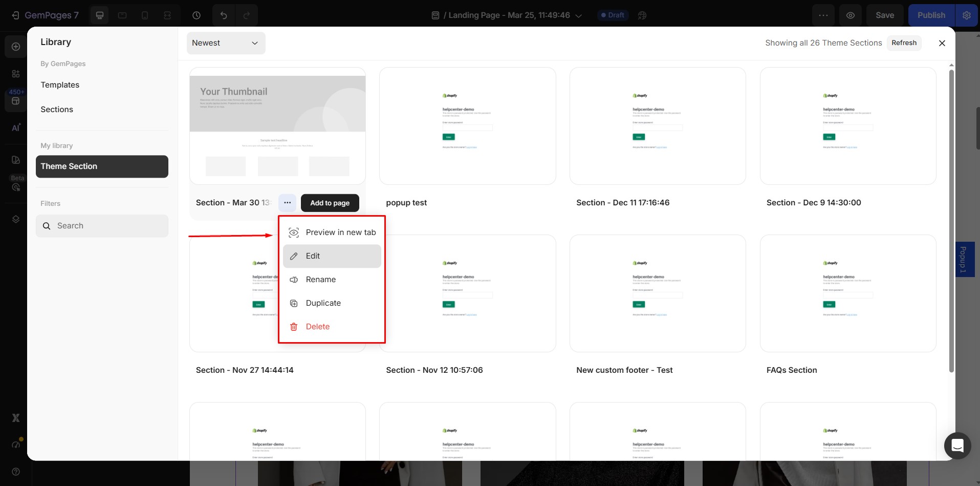Image resolution: width=980 pixels, height=486 pixels.
Task: Switch to desktop device view
Action: point(100,15)
